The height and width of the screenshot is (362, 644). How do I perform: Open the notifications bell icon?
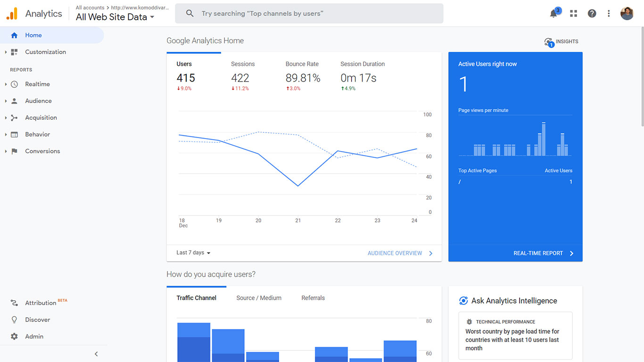553,14
